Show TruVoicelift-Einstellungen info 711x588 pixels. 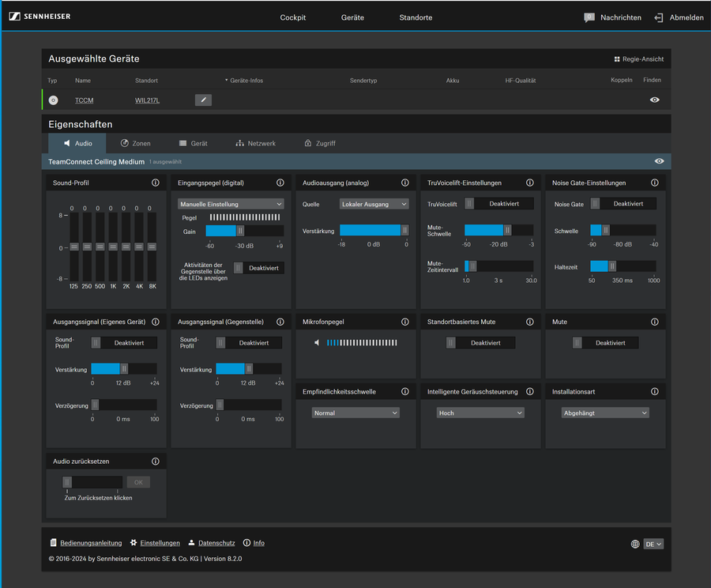point(529,183)
